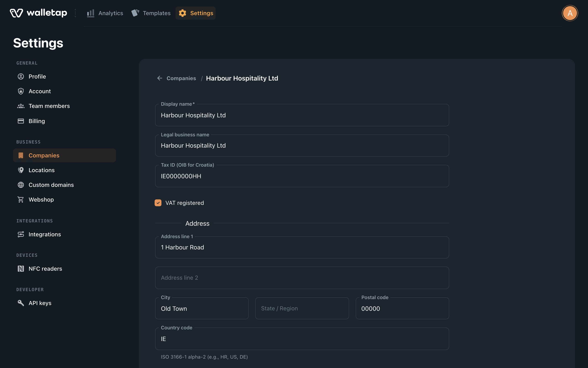The width and height of the screenshot is (588, 368).
Task: Click the Team members people icon
Action: (21, 106)
